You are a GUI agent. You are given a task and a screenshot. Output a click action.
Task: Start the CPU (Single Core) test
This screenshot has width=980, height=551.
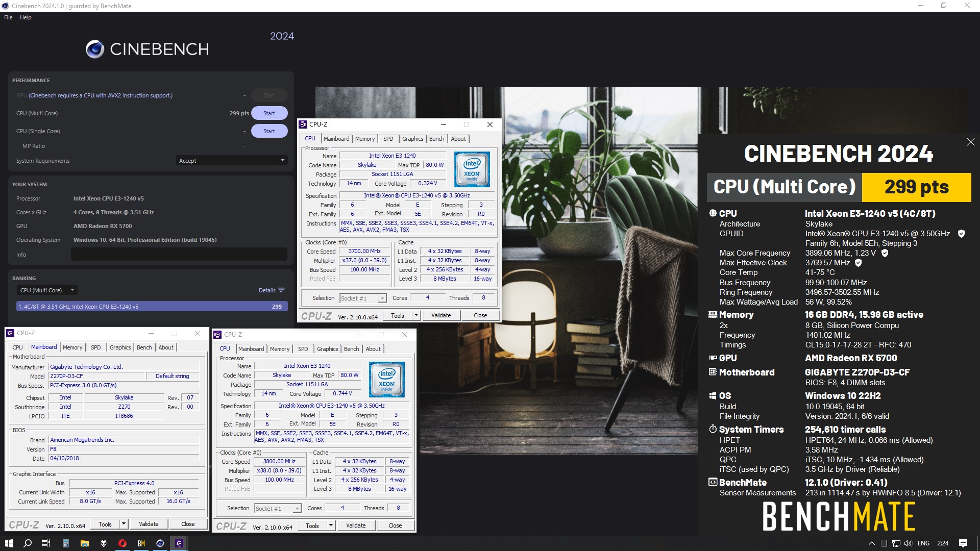(x=269, y=131)
